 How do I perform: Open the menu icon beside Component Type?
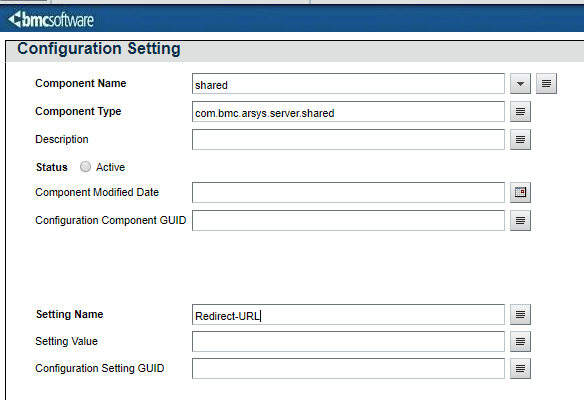[x=520, y=111]
